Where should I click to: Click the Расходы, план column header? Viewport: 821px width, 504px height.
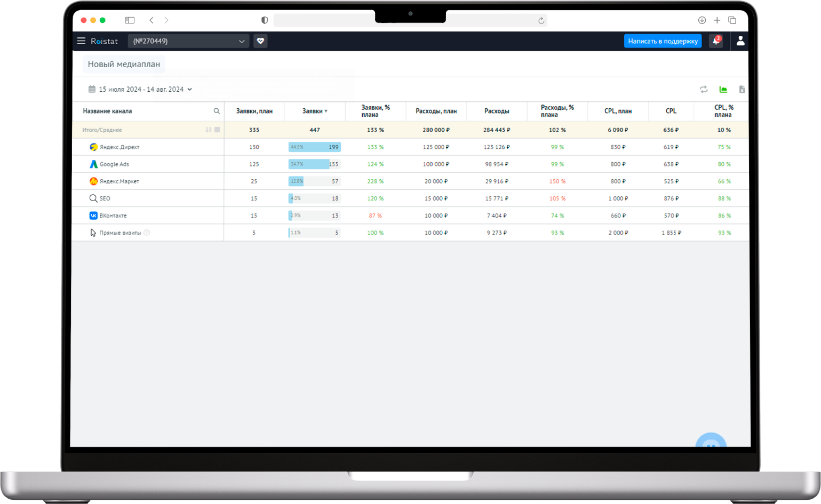[x=436, y=111]
